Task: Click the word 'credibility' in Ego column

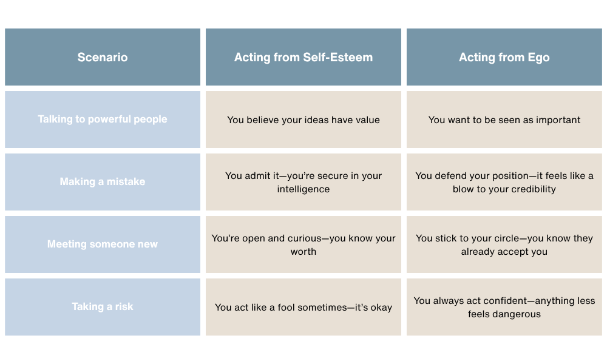Action: [530, 189]
